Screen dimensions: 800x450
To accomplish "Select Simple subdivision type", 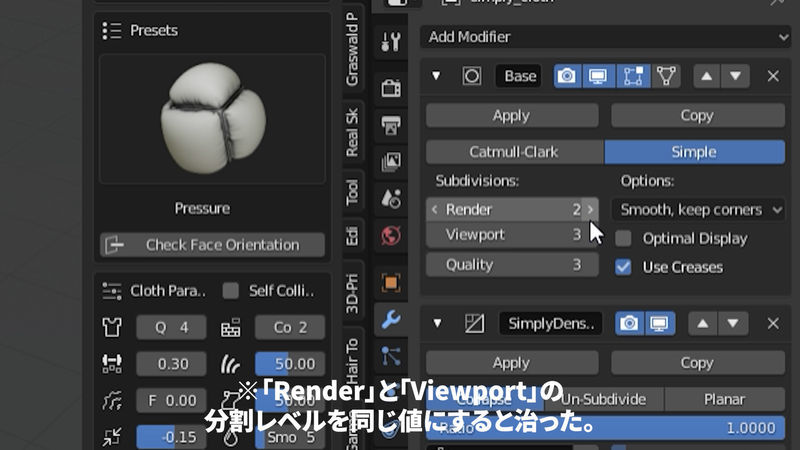I will click(694, 152).
